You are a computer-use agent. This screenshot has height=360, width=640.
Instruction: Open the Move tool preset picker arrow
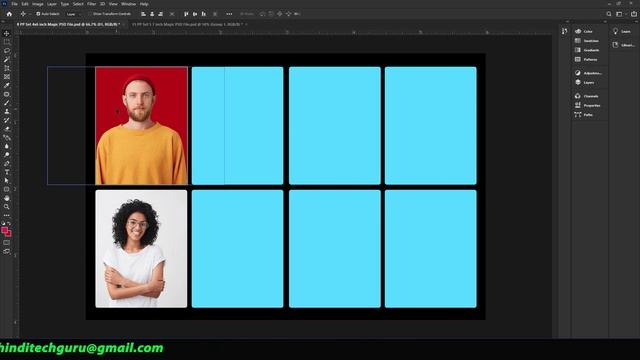(x=29, y=14)
